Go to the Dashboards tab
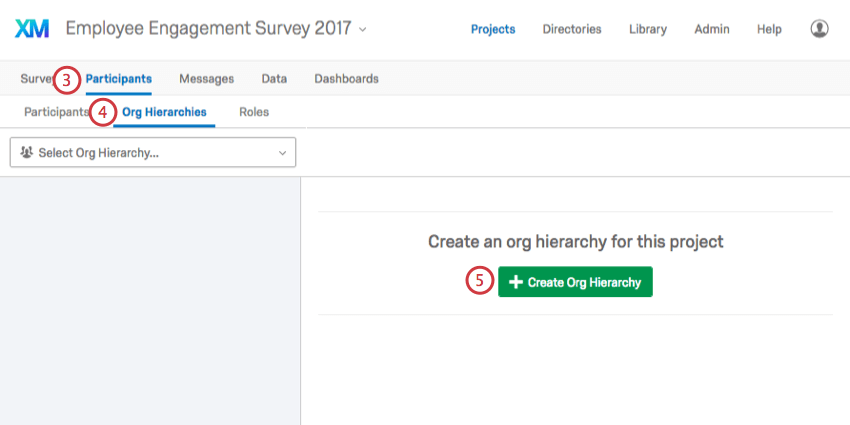 346,79
